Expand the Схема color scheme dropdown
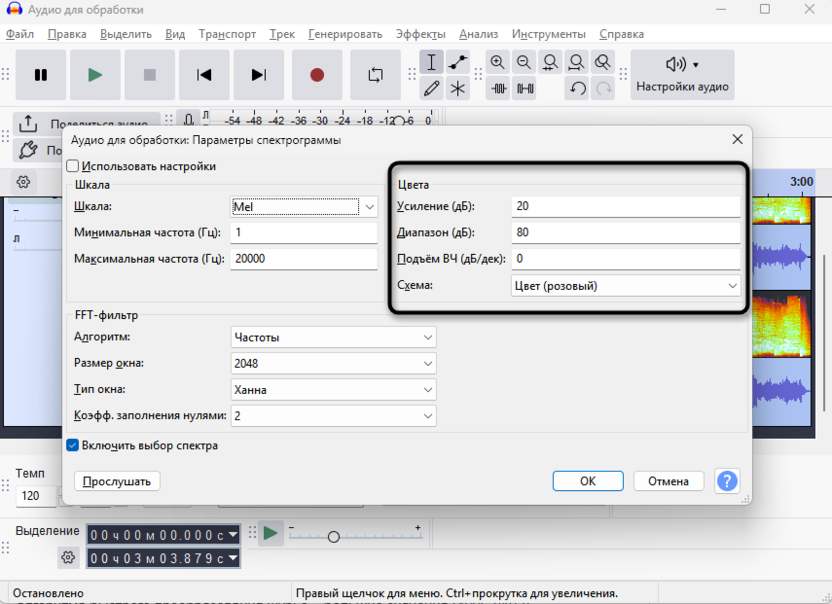The height and width of the screenshot is (604, 832). tap(625, 286)
